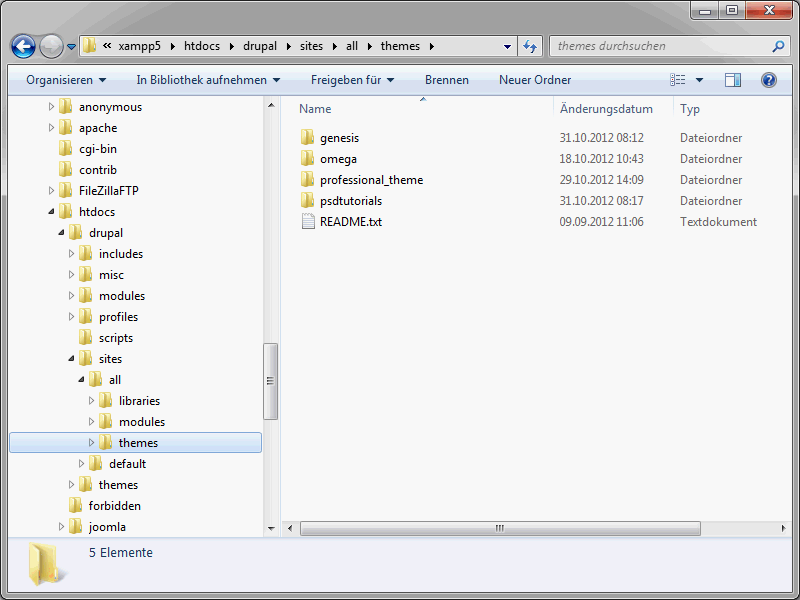Click the modules folder icon under drupal

86,295
